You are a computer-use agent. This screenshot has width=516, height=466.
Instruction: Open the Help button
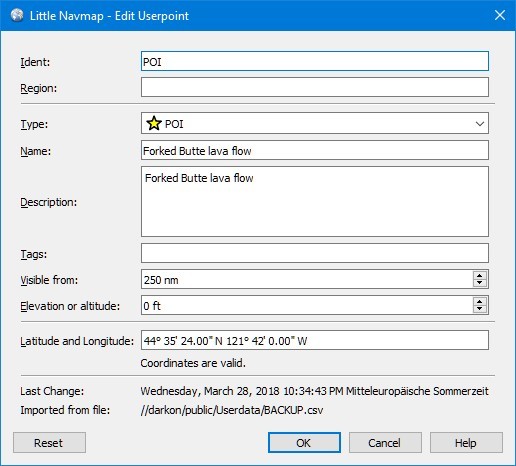(466, 443)
